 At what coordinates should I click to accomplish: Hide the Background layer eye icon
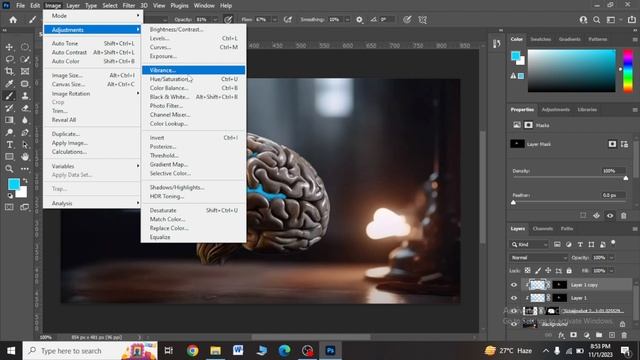(514, 324)
